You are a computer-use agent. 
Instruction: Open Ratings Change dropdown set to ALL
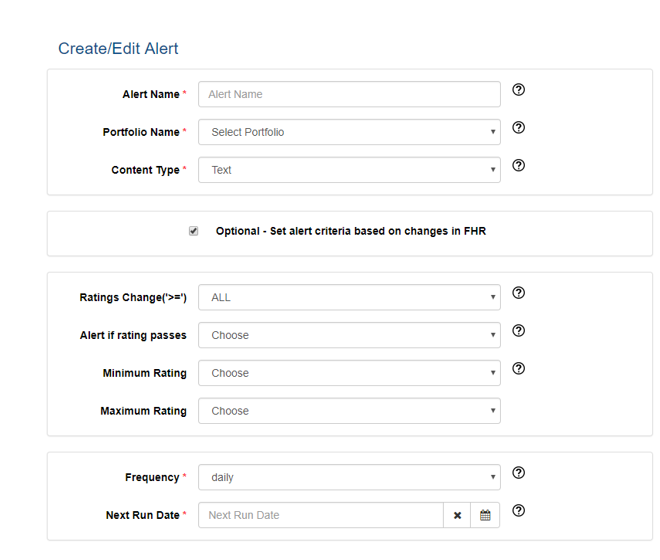coord(349,297)
